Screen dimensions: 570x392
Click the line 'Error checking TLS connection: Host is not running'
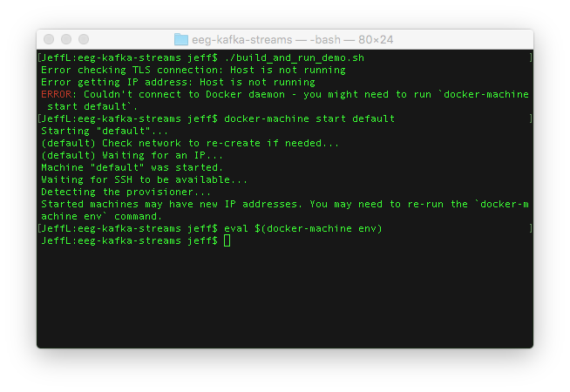point(193,70)
